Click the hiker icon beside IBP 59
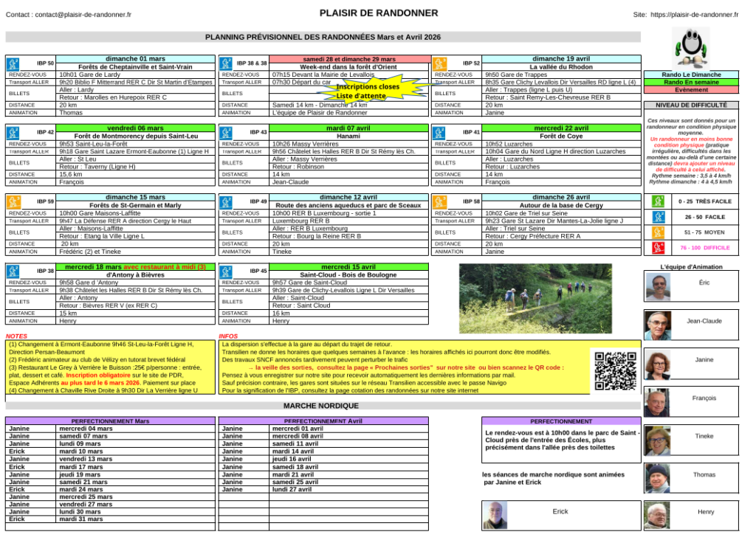 (x=13, y=201)
